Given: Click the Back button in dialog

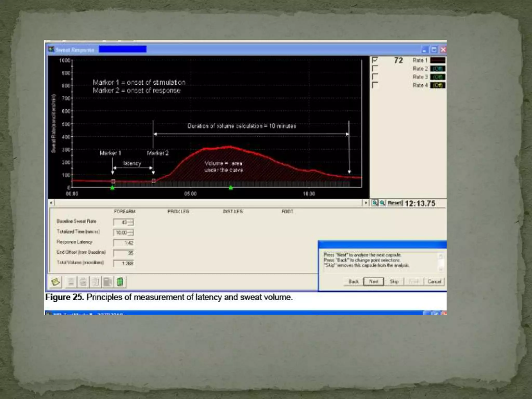Looking at the screenshot, I should [353, 282].
